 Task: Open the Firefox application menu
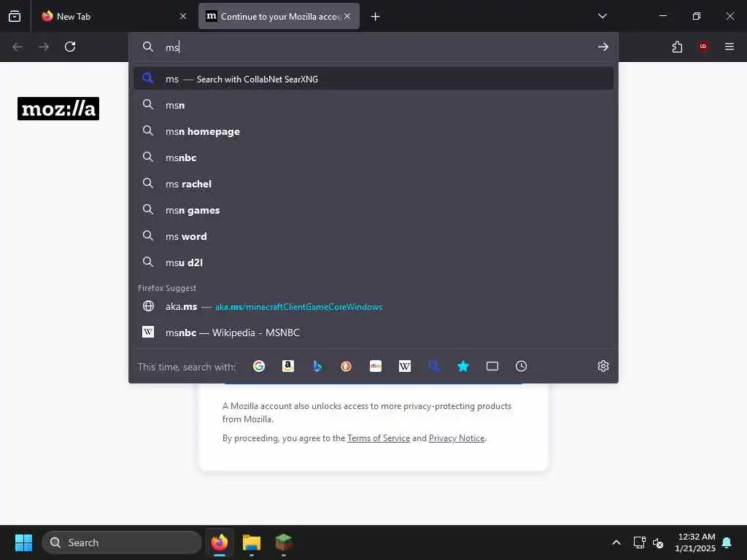729,47
